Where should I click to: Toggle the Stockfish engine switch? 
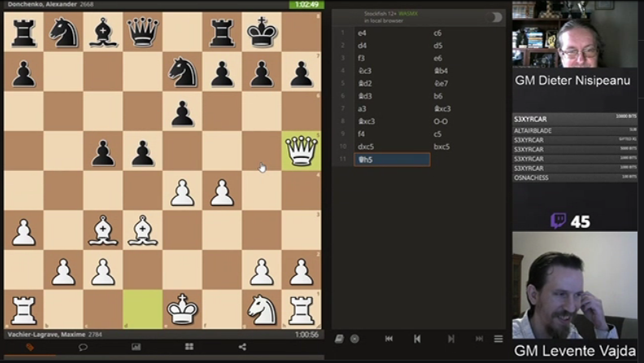pyautogui.click(x=493, y=17)
